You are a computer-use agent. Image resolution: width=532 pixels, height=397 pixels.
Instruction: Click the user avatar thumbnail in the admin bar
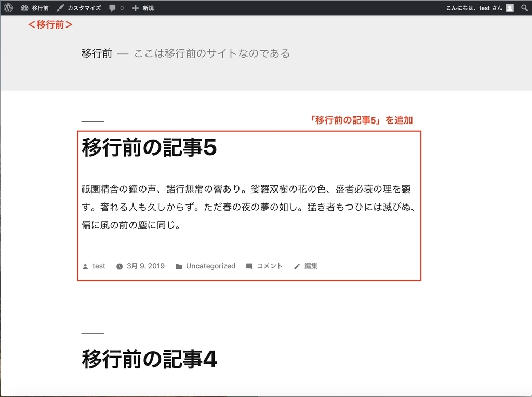click(x=511, y=7)
